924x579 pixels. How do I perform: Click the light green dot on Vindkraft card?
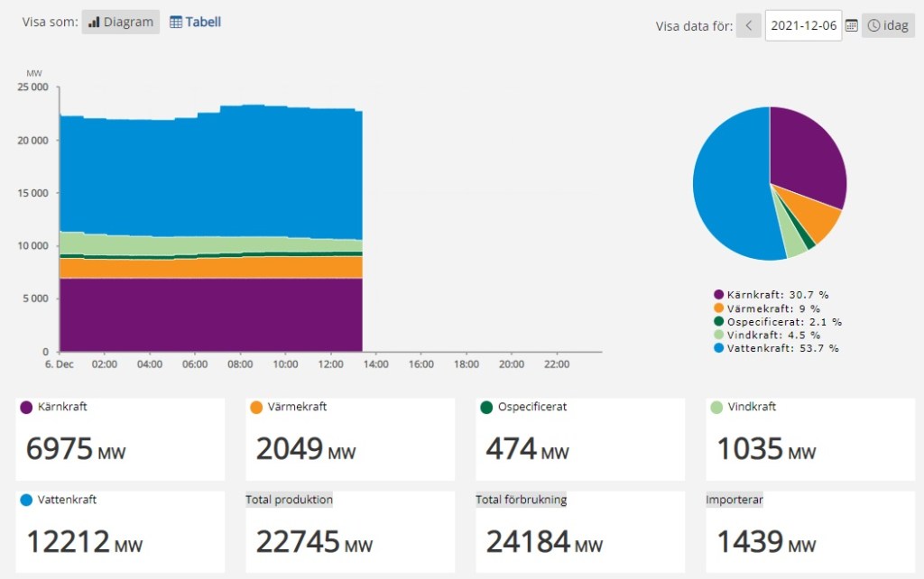tap(716, 408)
